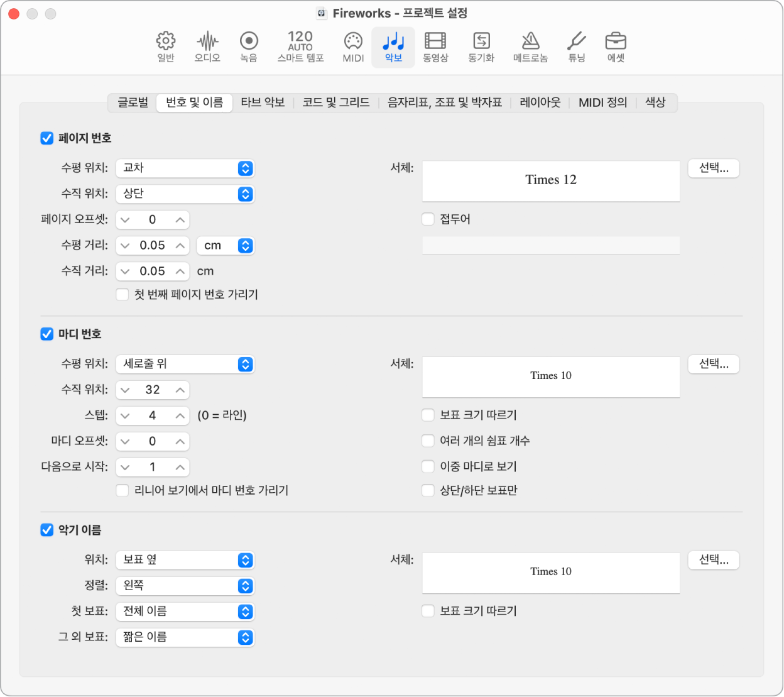Open the 일반 (General) settings pane
The image size is (784, 697).
(x=166, y=47)
